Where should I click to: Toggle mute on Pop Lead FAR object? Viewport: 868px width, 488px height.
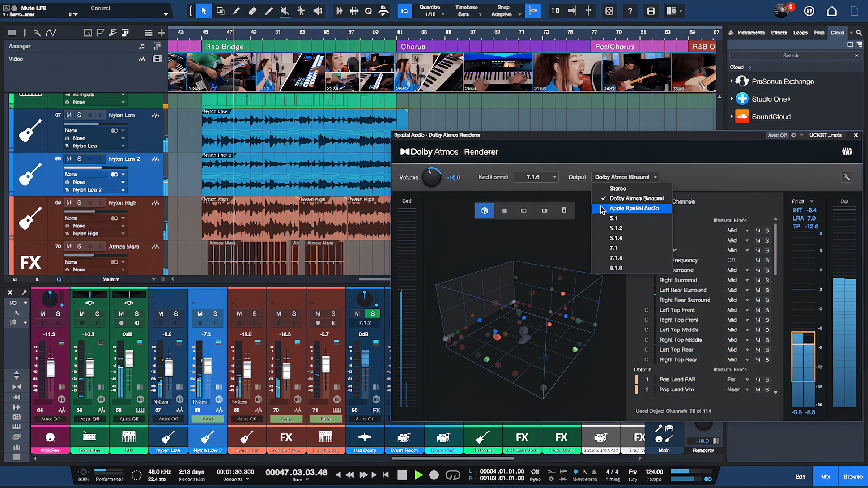[757, 380]
